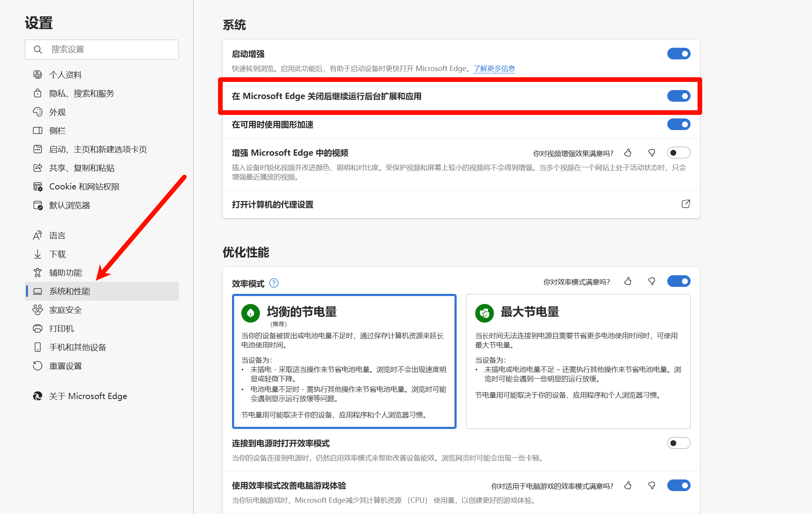Click the 了解更多信息 link
This screenshot has height=514, width=812.
pyautogui.click(x=494, y=69)
